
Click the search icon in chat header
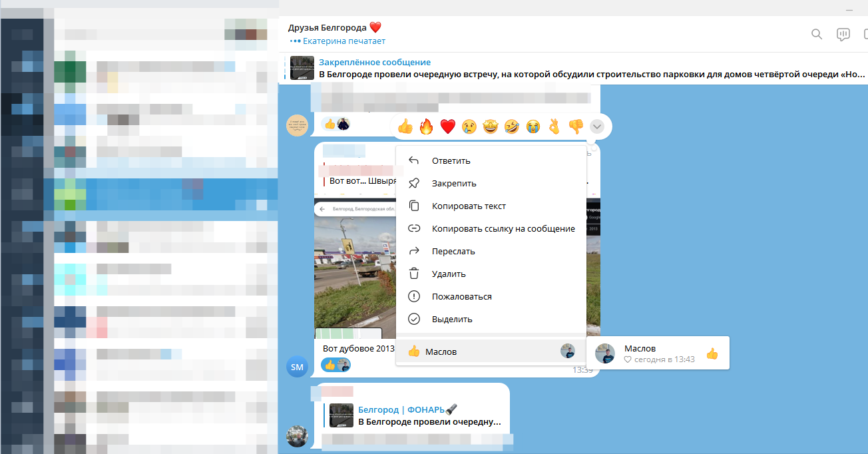pyautogui.click(x=817, y=35)
